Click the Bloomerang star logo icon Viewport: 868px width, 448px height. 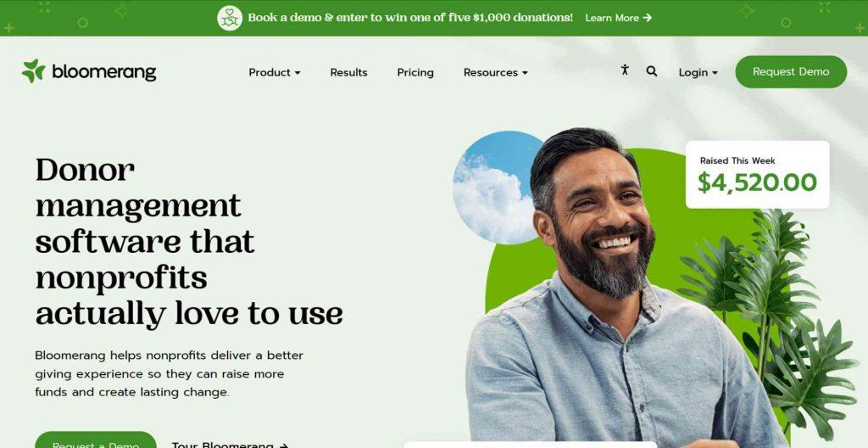tap(33, 71)
